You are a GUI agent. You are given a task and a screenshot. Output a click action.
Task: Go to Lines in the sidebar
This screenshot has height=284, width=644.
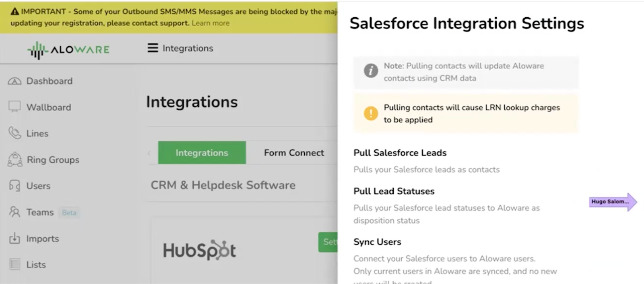(37, 133)
